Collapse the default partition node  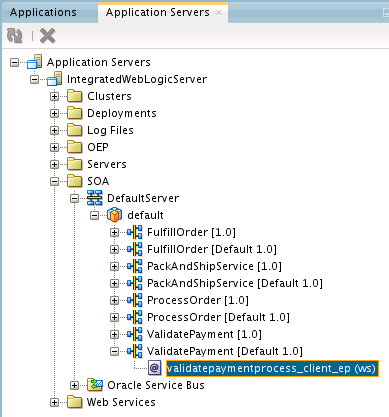coord(94,215)
